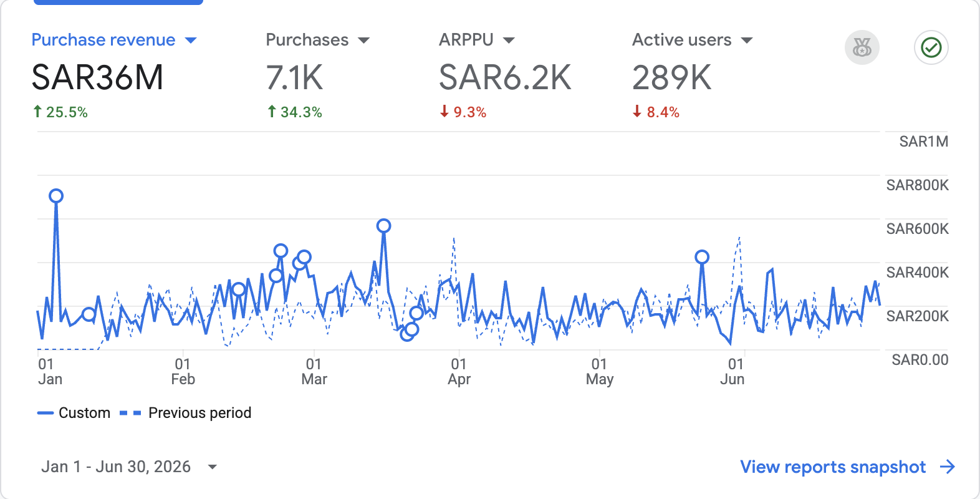Click the arrow beside View reports snapshot

tap(948, 467)
